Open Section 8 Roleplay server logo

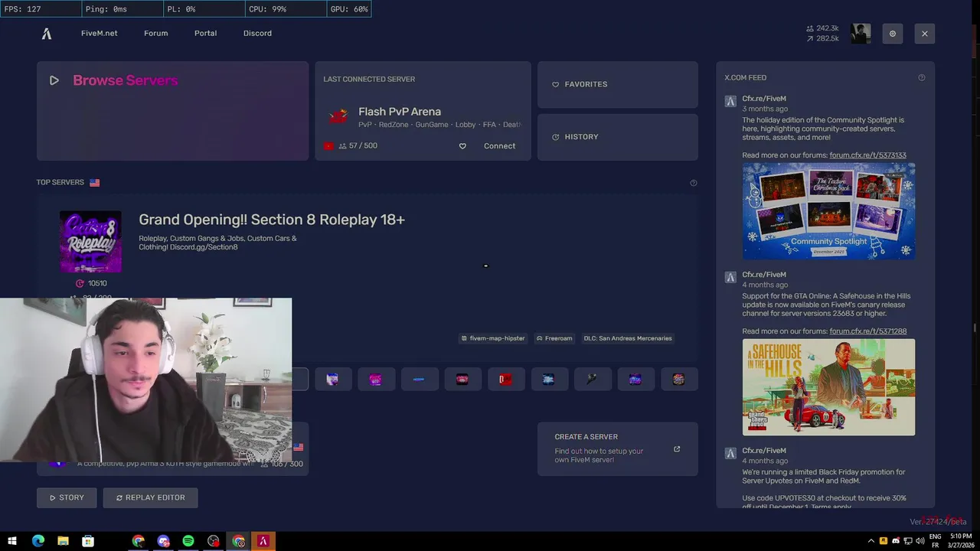90,242
